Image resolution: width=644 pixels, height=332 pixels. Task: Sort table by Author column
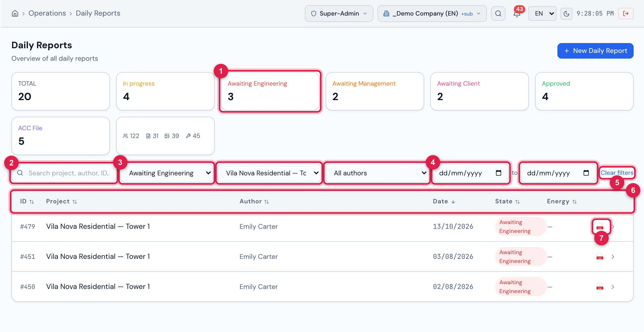[x=254, y=202]
